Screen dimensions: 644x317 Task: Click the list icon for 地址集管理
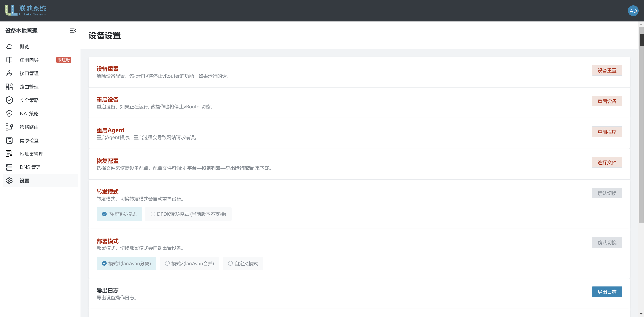[x=9, y=154]
